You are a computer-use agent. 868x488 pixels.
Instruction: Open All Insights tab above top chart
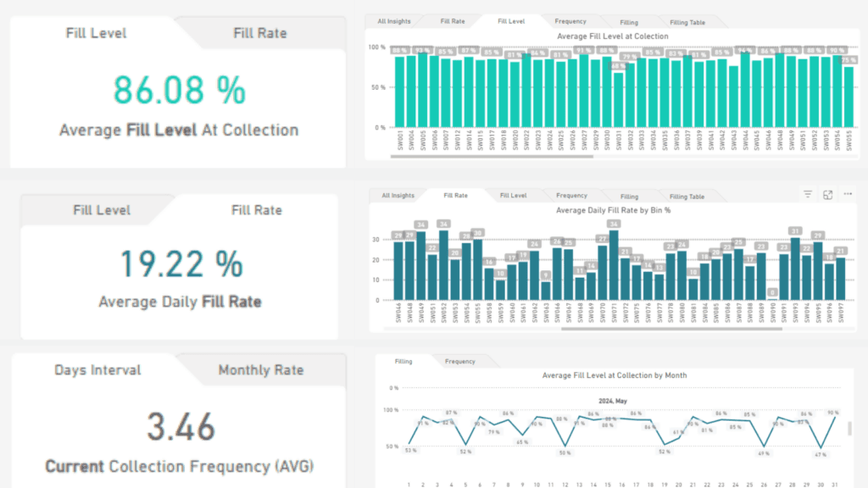[x=394, y=21]
